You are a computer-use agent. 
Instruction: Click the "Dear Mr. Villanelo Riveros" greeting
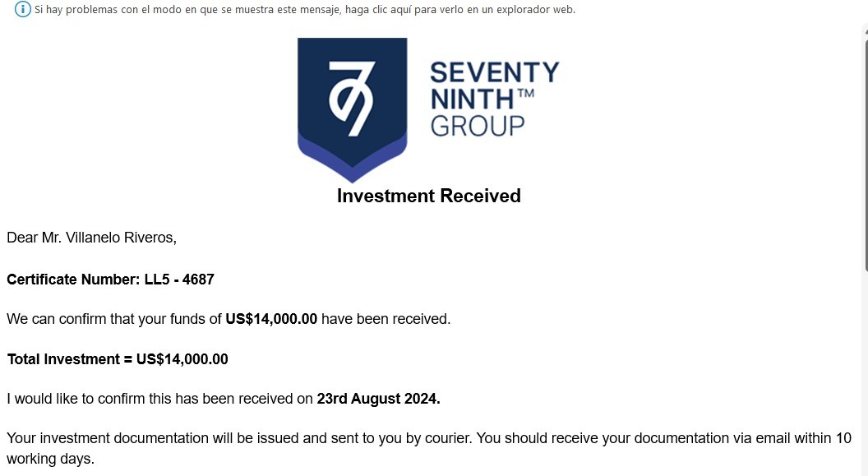click(x=91, y=238)
